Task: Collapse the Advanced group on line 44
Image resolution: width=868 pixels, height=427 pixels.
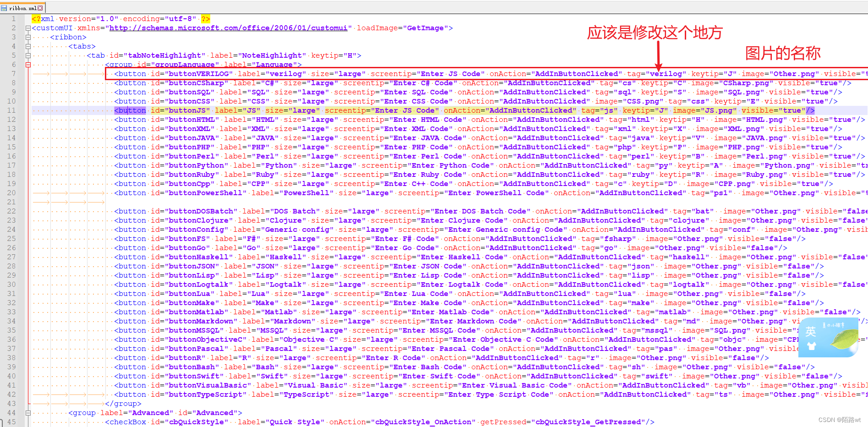Action: (28, 412)
